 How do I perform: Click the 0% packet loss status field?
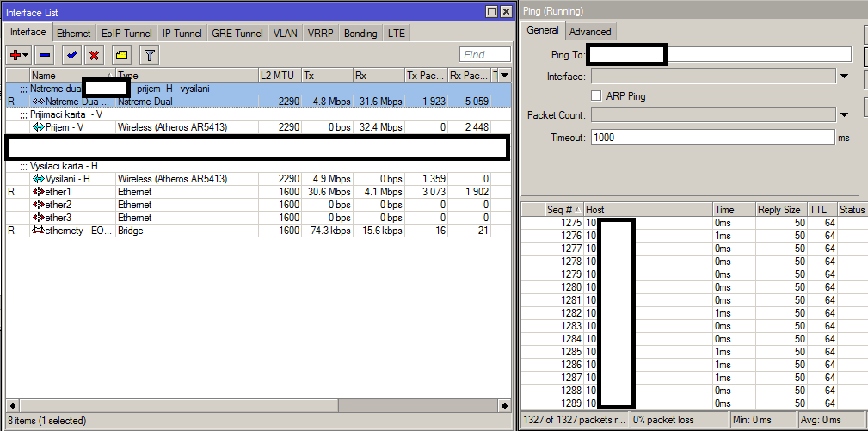680,420
